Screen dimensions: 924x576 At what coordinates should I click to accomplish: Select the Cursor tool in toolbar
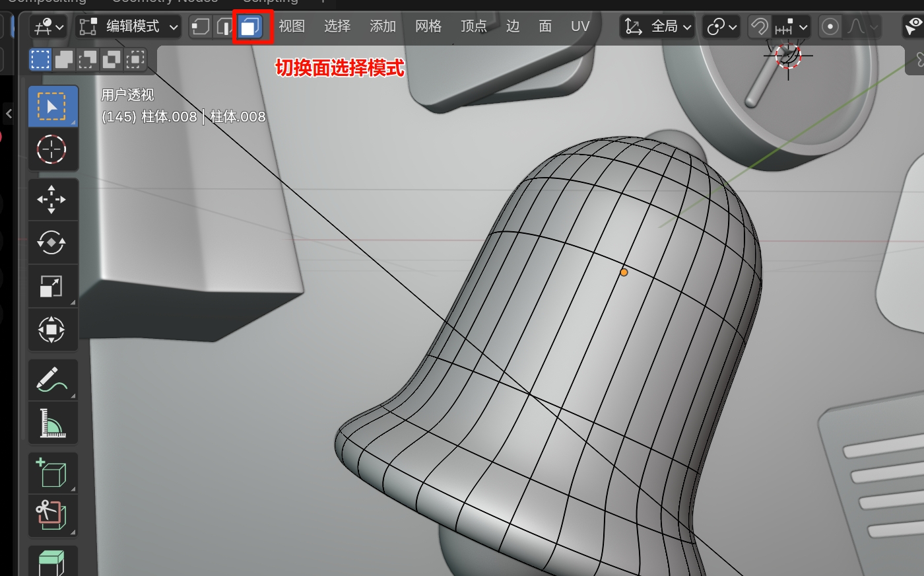[51, 149]
